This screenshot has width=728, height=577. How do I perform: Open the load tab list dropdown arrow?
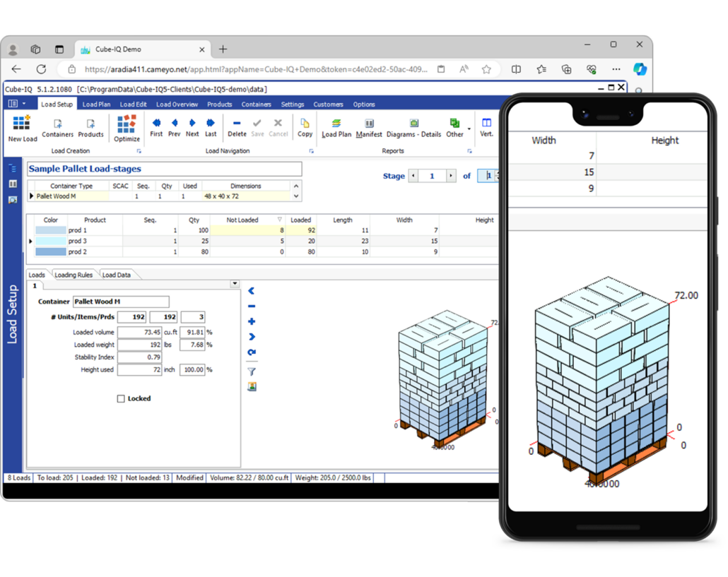(x=235, y=284)
